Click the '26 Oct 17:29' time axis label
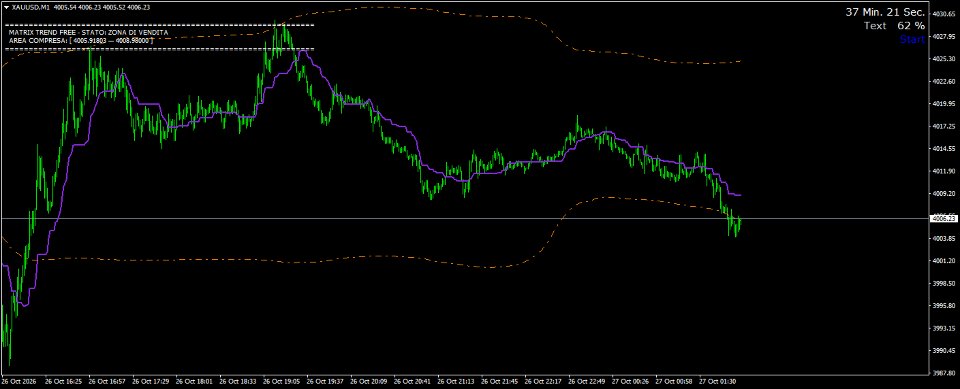This screenshot has width=960, height=389. coord(151,381)
